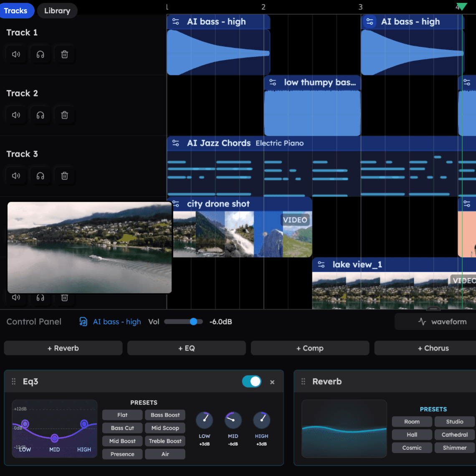Open settings icon on city drone shot clip
This screenshot has height=476, width=476.
tap(176, 204)
